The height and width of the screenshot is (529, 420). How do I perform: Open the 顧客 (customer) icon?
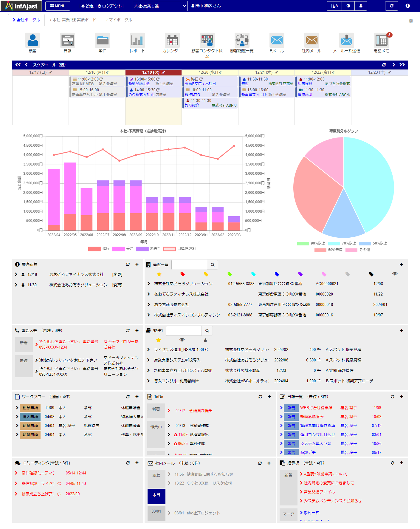[x=32, y=41]
